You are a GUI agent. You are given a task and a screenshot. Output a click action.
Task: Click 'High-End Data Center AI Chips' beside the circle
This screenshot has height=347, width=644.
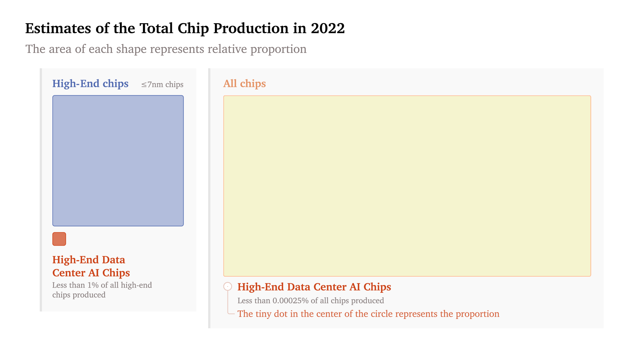(314, 287)
